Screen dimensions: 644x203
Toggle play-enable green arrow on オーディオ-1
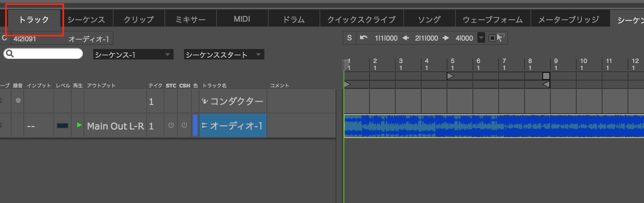tap(79, 125)
